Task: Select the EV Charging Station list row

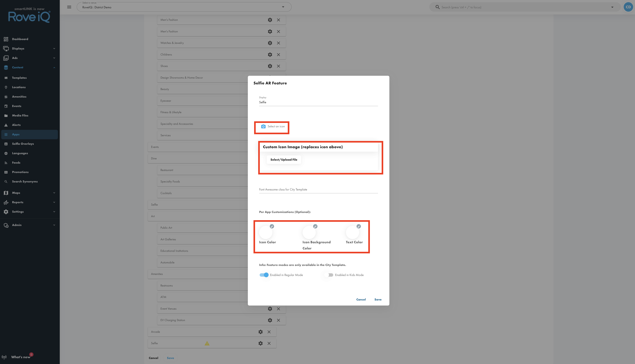Action: tap(221, 320)
